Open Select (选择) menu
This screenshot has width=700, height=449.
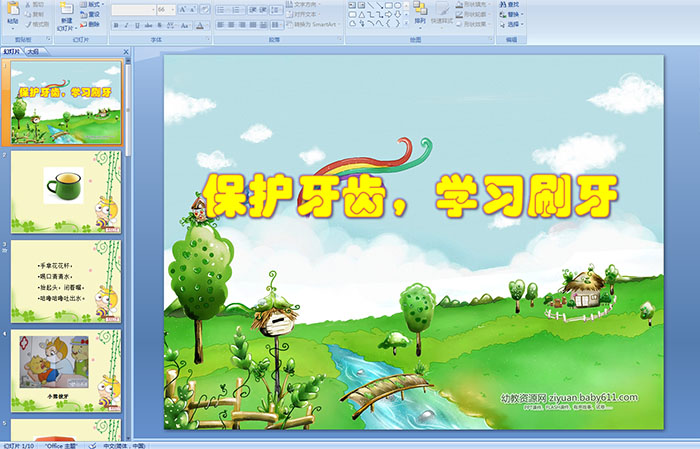[x=512, y=24]
